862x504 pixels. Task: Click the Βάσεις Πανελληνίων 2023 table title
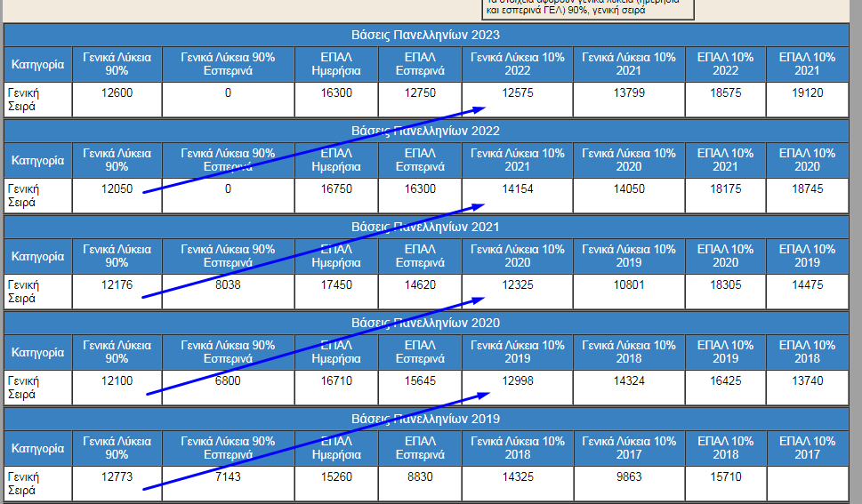[425, 35]
